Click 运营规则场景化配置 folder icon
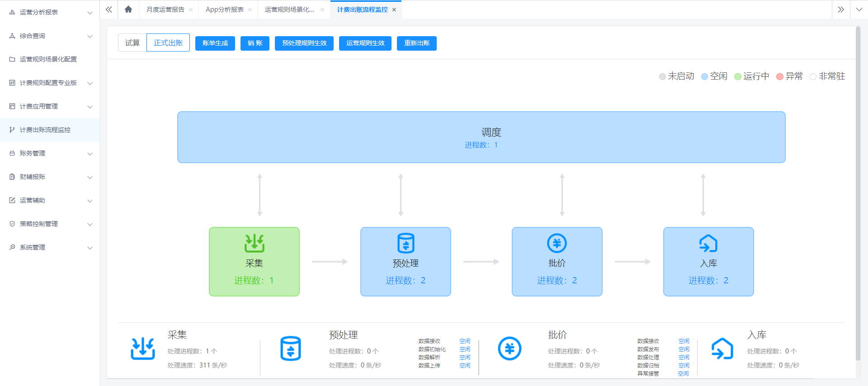The image size is (868, 386). pyautogui.click(x=12, y=59)
